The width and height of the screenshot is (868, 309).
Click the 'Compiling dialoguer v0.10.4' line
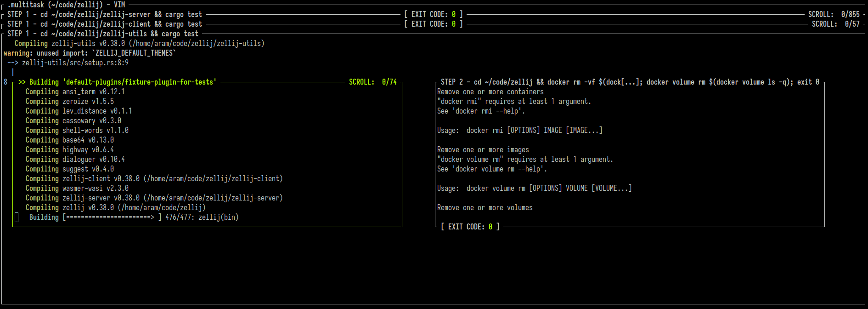pos(75,159)
